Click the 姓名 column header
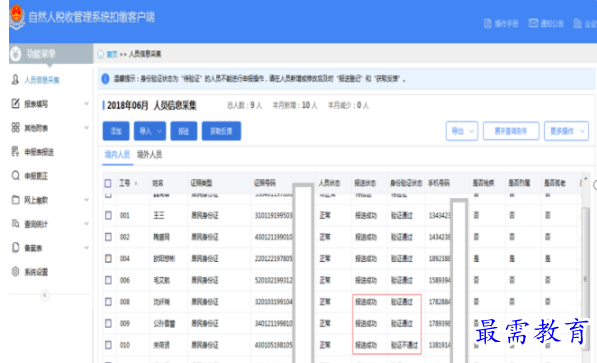Image resolution: width=597 pixels, height=363 pixels. [158, 183]
